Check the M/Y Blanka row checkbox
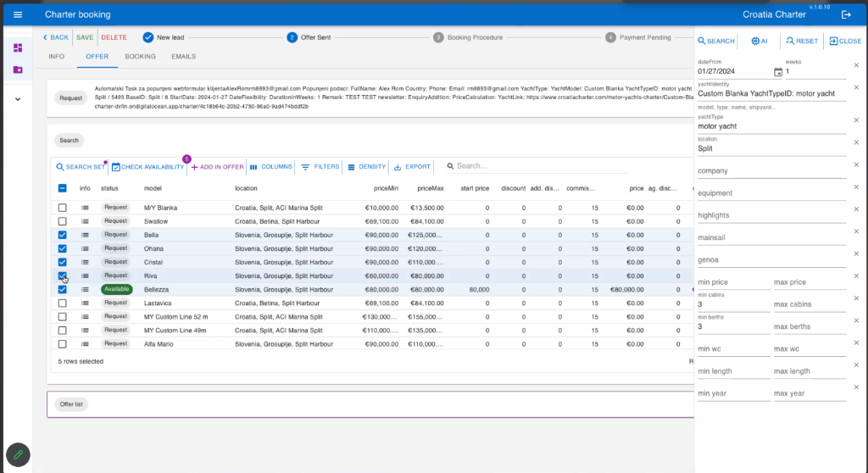The width and height of the screenshot is (868, 473). tap(63, 208)
